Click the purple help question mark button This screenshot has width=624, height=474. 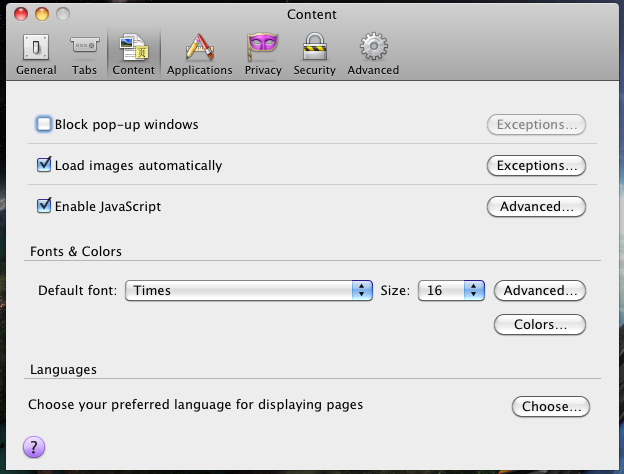34,447
